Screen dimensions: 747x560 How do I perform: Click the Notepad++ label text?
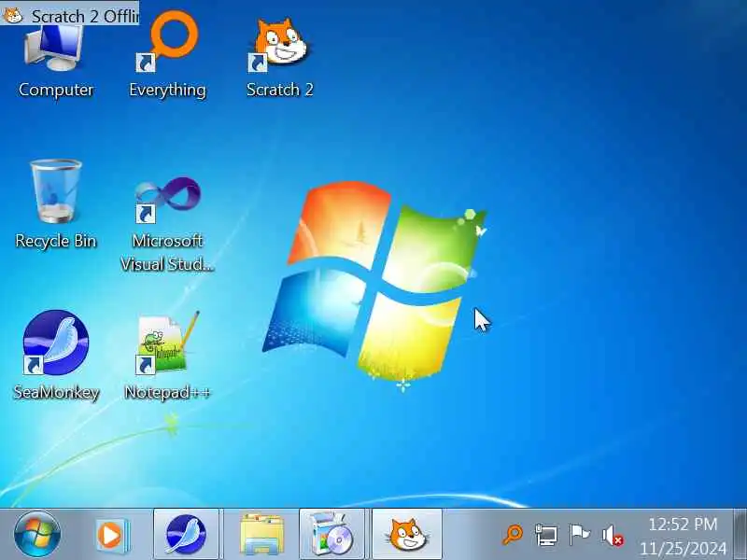pos(167,392)
